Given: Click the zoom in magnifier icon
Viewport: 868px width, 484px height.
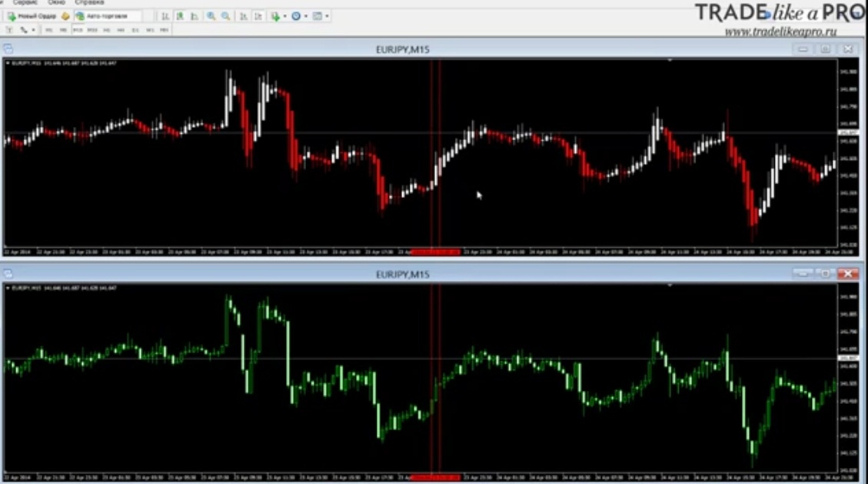Looking at the screenshot, I should 211,16.
